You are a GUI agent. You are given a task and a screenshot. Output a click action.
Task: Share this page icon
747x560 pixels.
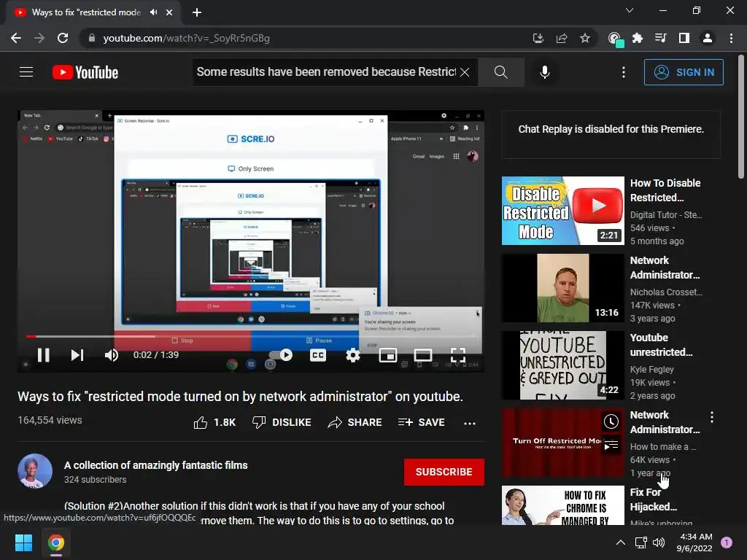click(x=562, y=38)
